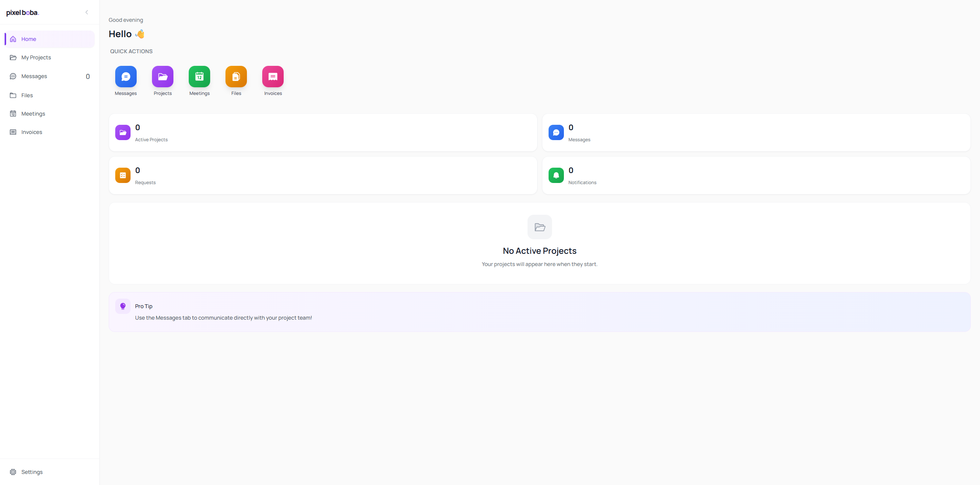Open the Settings page
This screenshot has height=485, width=980.
click(32, 472)
